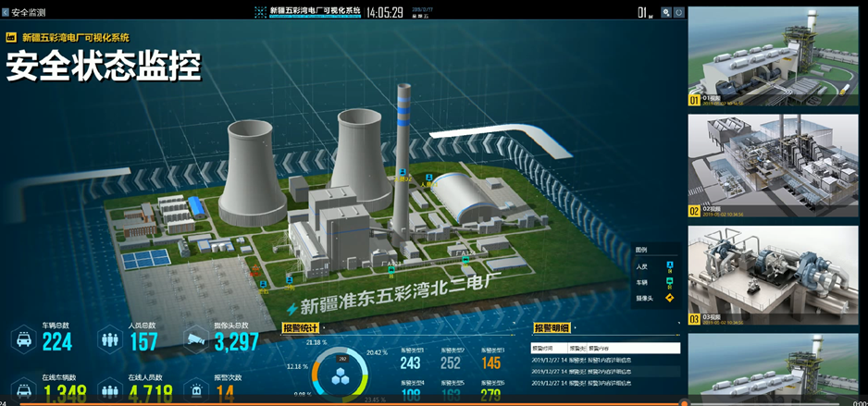Click the people icon for 人员总数
This screenshot has width=868, height=406.
(x=110, y=338)
